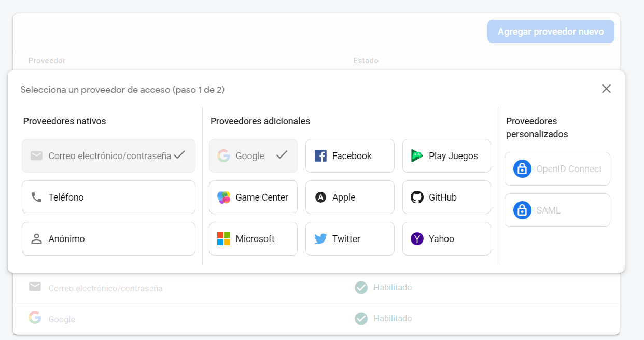Click Proveedores nativos heading
The width and height of the screenshot is (644, 340).
(64, 121)
